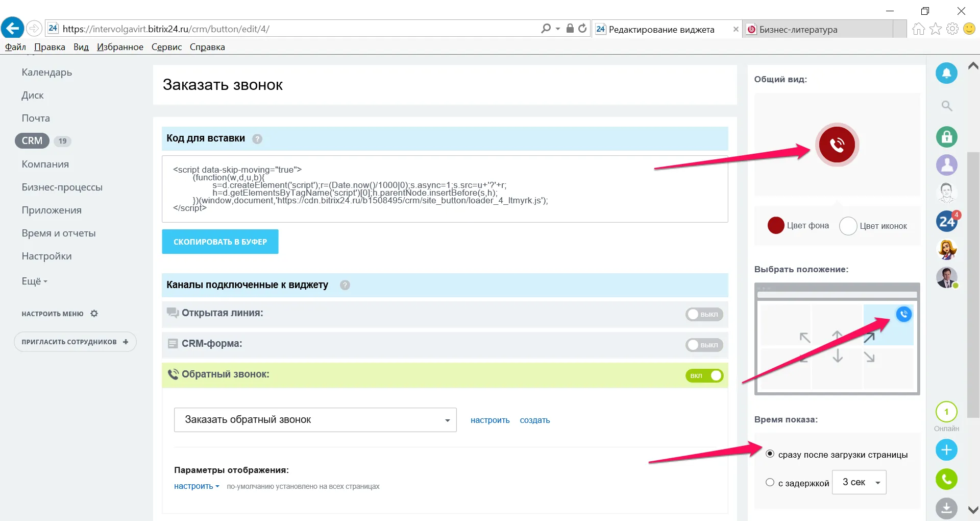The width and height of the screenshot is (980, 521).
Task: Disable the Обратный звонок toggle
Action: coord(704,375)
